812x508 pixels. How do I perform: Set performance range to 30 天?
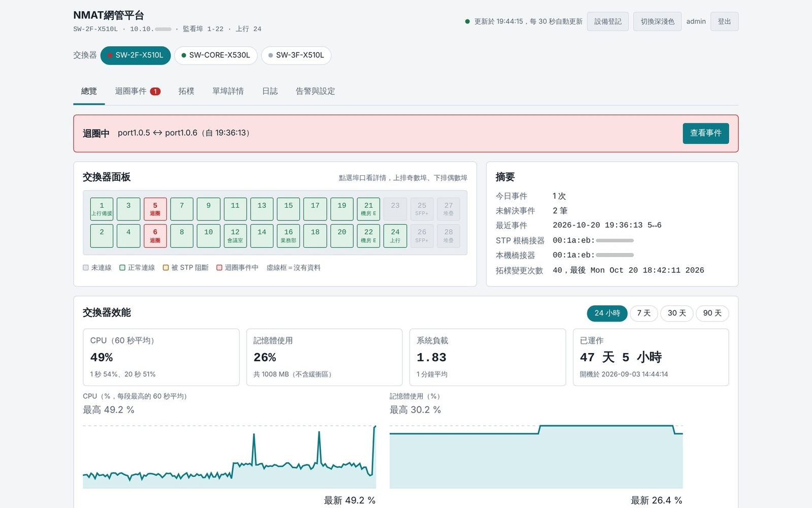click(x=676, y=313)
